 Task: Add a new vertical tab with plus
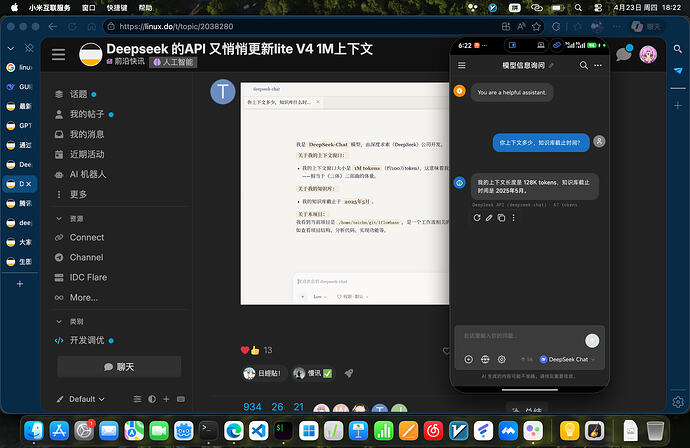coord(20,284)
